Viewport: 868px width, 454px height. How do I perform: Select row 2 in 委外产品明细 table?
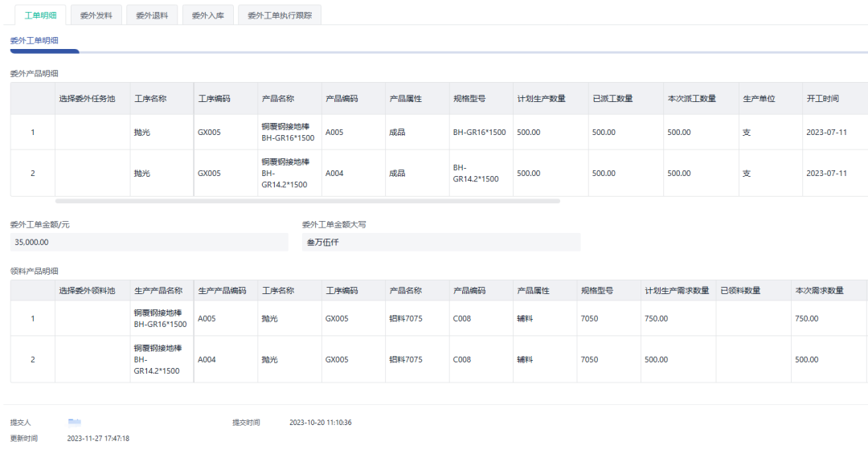[32, 173]
